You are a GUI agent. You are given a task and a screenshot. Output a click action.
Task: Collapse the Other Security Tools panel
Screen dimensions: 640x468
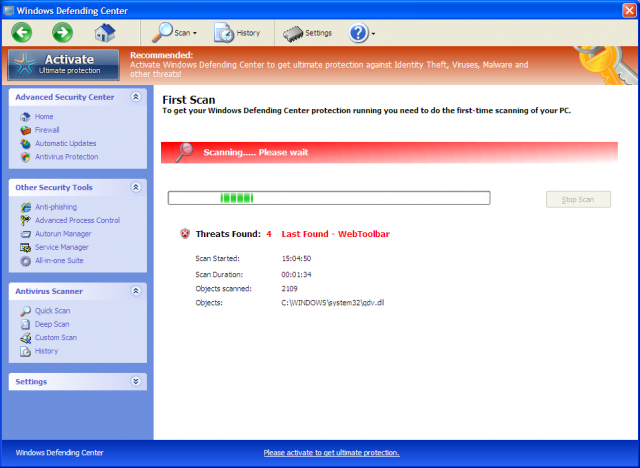(136, 187)
